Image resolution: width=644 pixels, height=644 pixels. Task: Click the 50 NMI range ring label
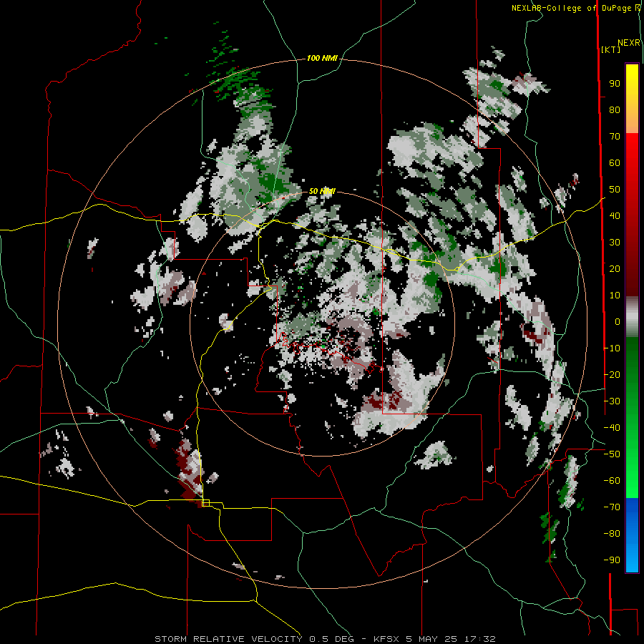(x=322, y=191)
